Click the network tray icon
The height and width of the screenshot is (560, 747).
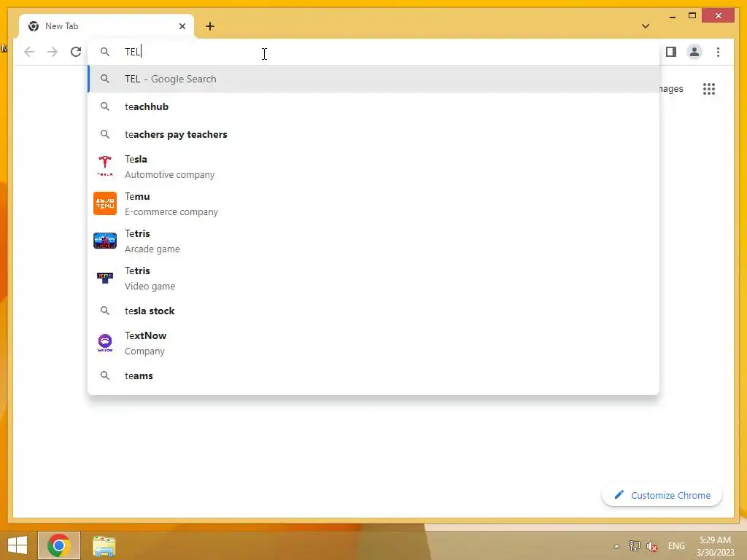(x=634, y=546)
